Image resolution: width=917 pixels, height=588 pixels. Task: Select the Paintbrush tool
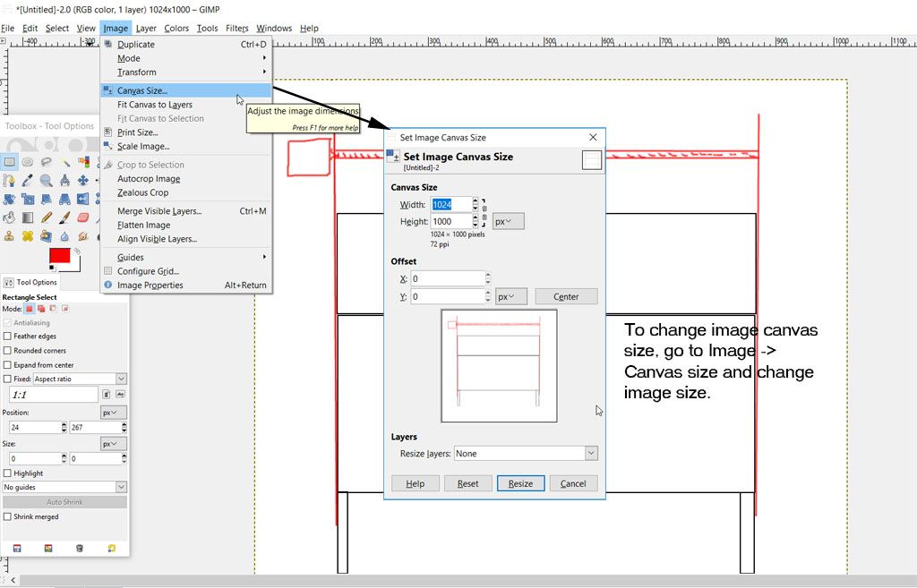64,218
